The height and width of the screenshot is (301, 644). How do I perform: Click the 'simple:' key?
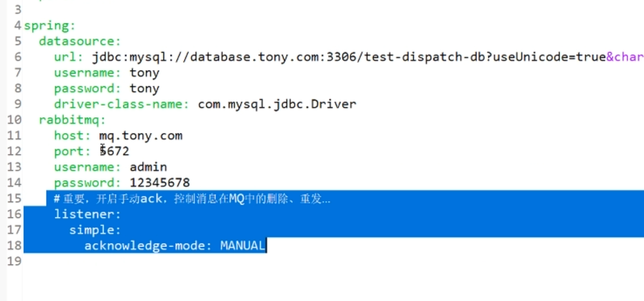pos(95,230)
